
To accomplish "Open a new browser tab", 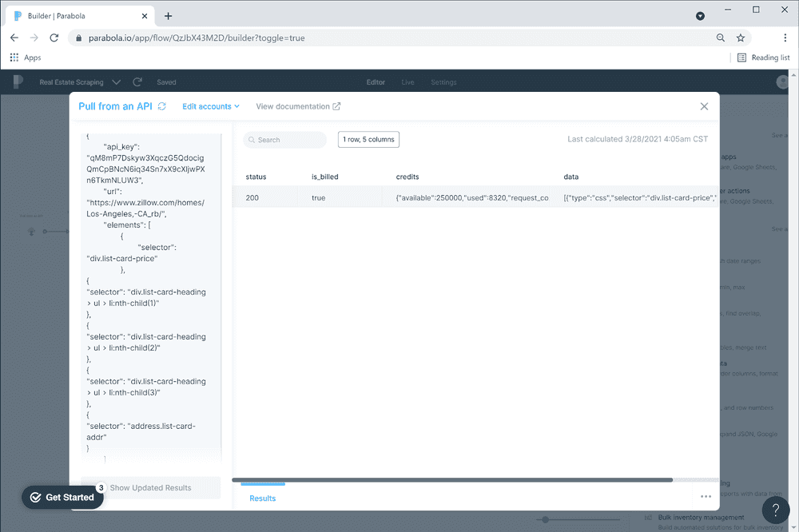I will click(168, 16).
